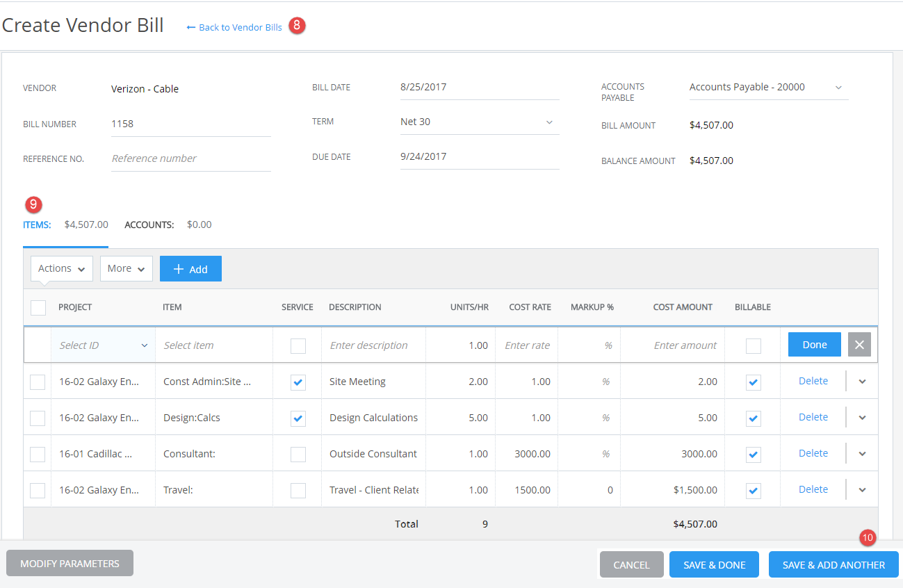Go back to Vendor Bills
Viewport: 903px width, 588px height.
tap(234, 27)
